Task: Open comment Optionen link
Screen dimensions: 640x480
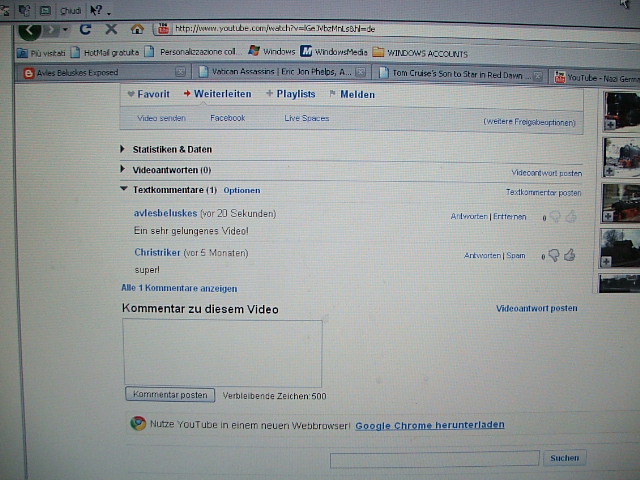Action: 242,191
